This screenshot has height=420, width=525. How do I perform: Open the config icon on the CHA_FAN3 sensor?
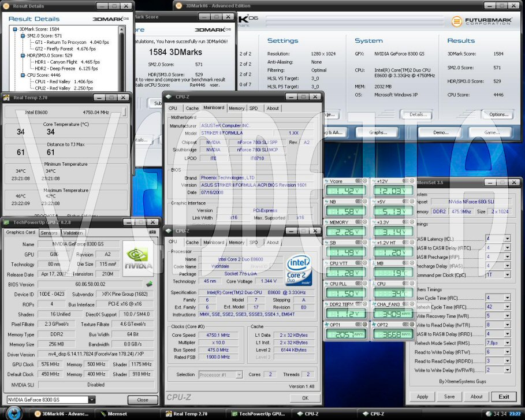tap(405, 304)
